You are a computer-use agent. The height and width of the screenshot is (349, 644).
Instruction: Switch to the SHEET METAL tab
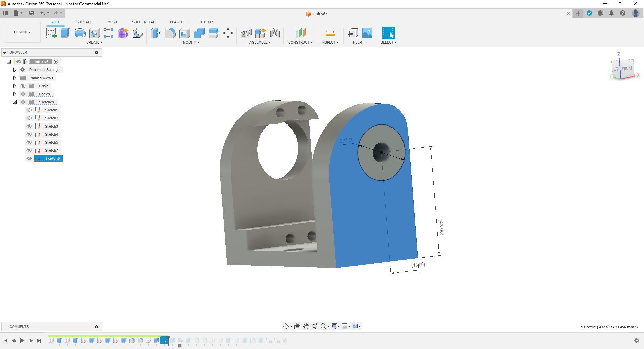coord(143,22)
